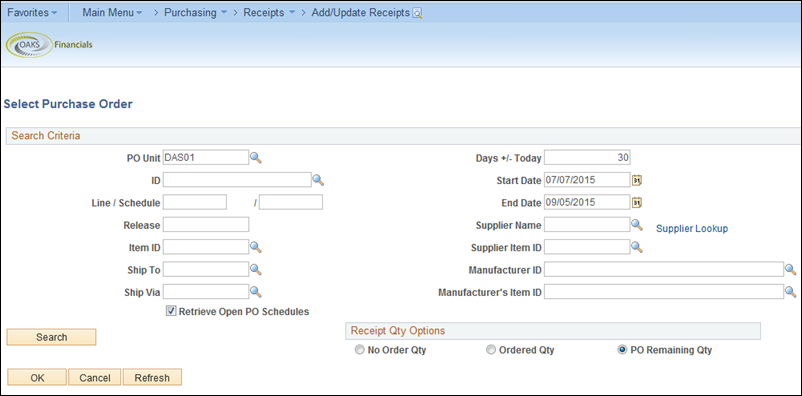
Task: Click the Search button
Action: [51, 337]
